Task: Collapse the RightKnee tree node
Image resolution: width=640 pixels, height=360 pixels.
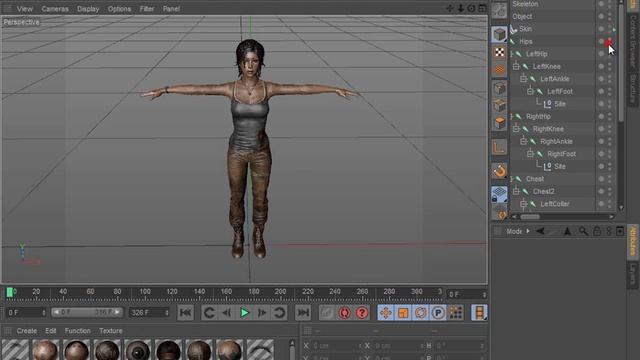Action: (x=516, y=129)
